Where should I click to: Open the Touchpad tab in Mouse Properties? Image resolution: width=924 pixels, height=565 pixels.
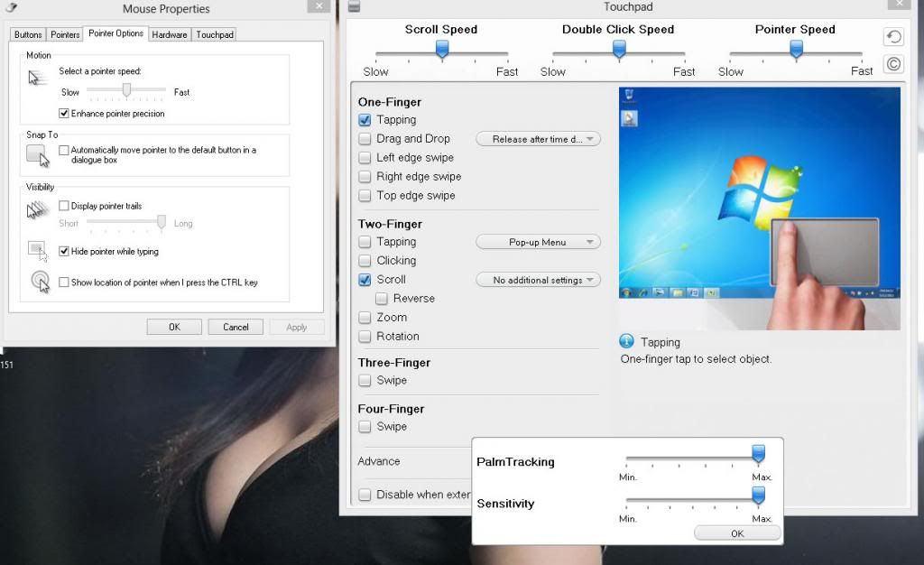coord(215,35)
